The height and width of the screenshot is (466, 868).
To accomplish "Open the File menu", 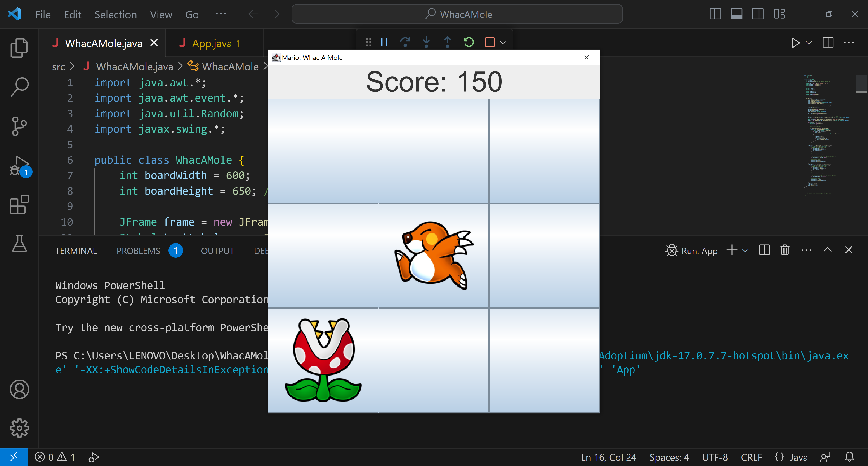I will coord(43,14).
